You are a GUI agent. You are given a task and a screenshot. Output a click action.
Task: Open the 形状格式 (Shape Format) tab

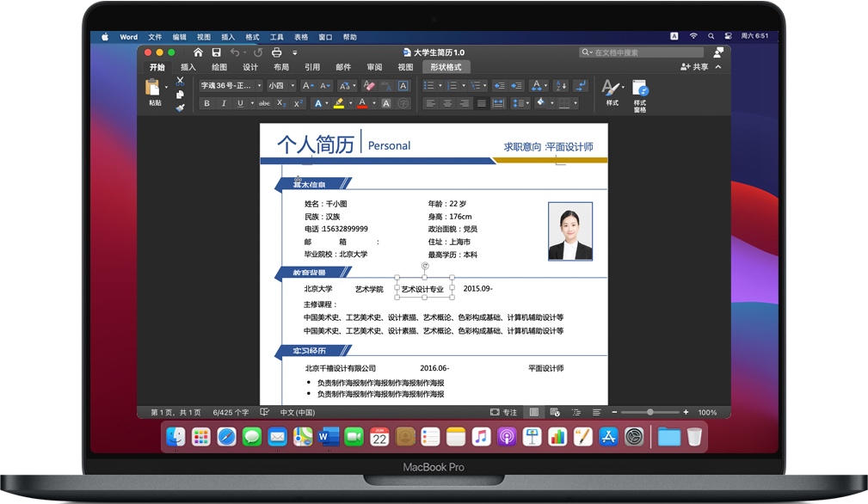coord(446,67)
